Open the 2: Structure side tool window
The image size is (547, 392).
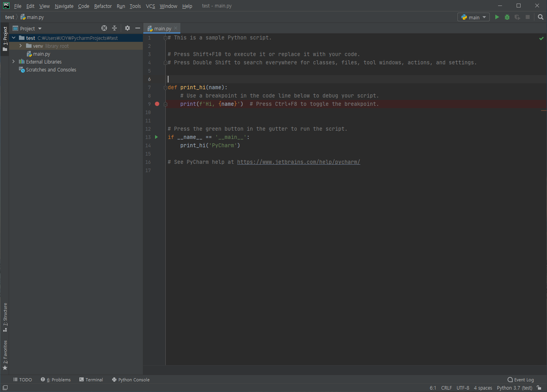[5, 317]
